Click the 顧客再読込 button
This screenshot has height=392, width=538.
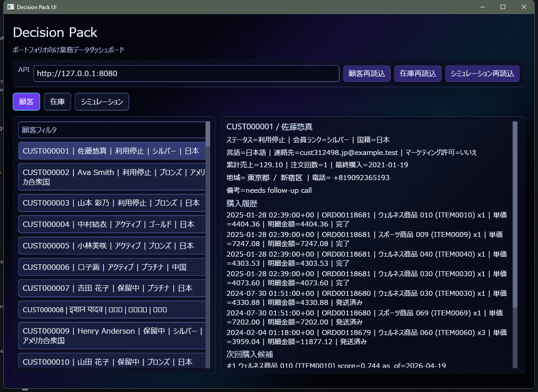[367, 73]
